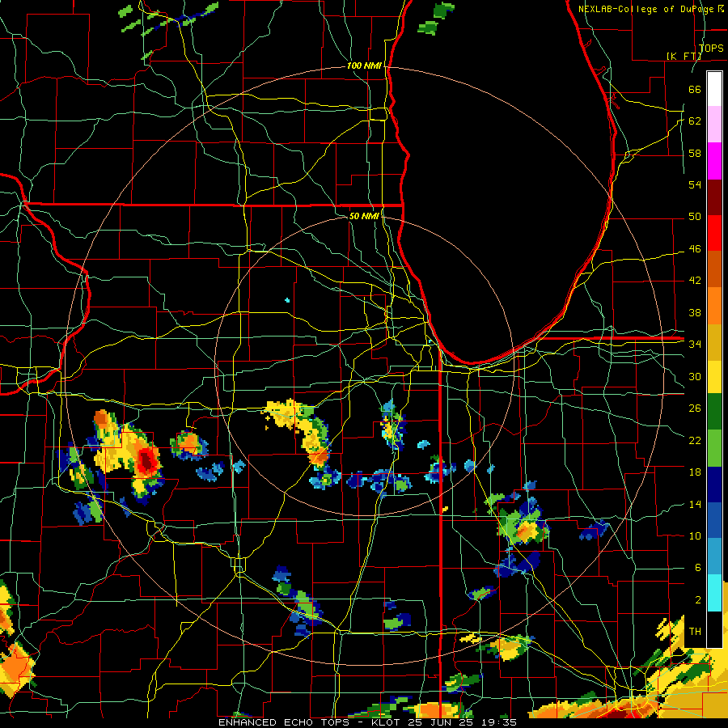Select the navy legend swatch near 18
728x728 pixels.
[714, 485]
